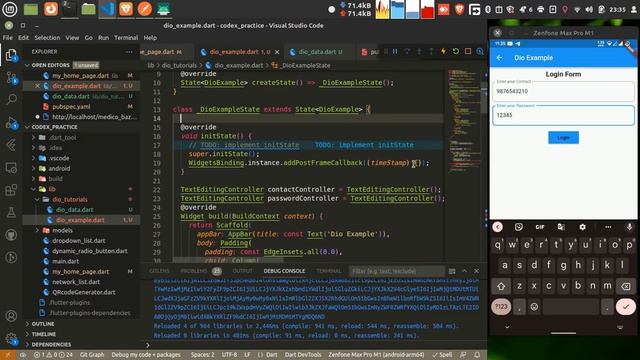Tap the contact number input field

[x=563, y=91]
